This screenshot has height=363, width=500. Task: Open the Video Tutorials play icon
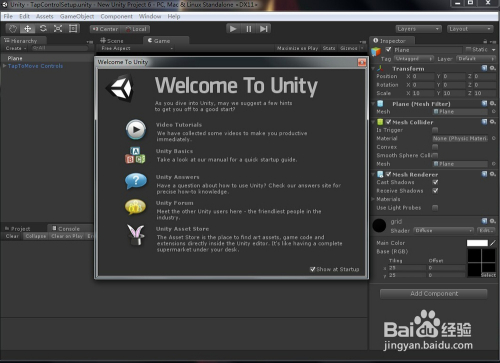coord(136,129)
